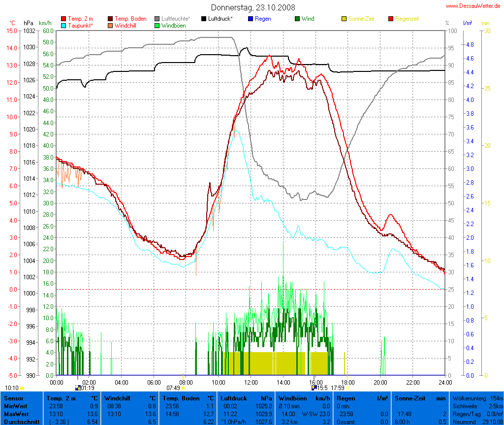This screenshot has width=504, height=425.
Task: Click the dark red Temp. Boden legend square
Action: 110,19
